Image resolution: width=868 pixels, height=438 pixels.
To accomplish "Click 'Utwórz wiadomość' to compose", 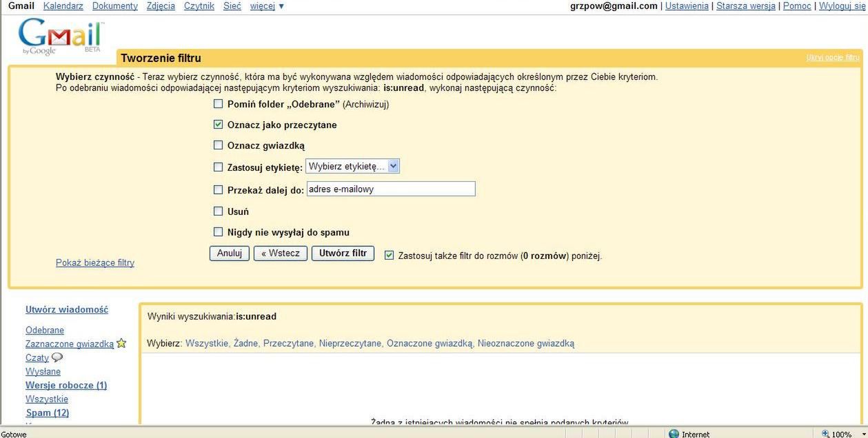I will point(67,309).
